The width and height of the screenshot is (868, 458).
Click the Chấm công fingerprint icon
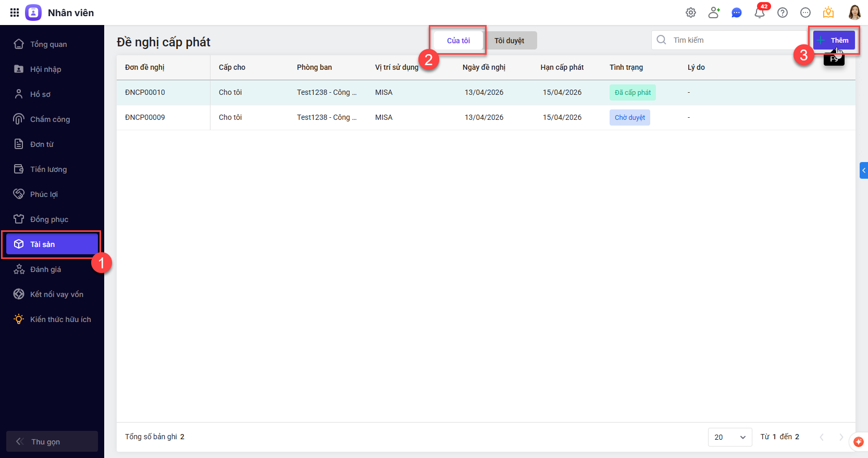pyautogui.click(x=19, y=119)
